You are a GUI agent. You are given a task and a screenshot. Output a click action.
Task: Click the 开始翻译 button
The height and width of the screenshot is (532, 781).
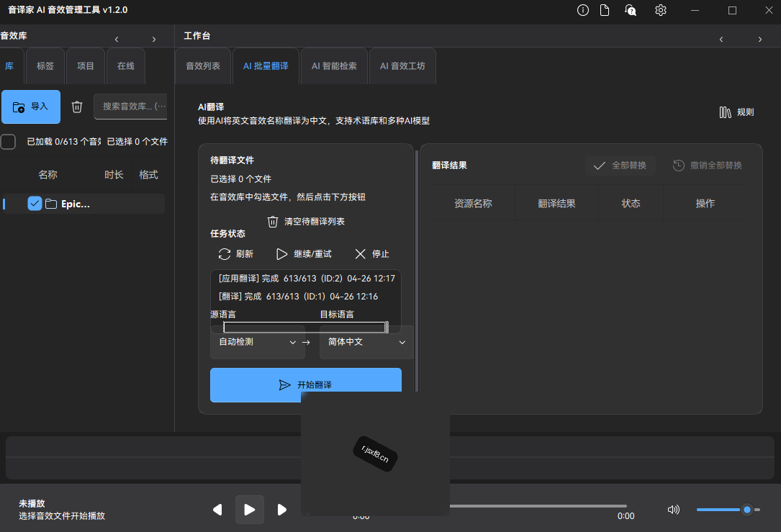click(306, 384)
